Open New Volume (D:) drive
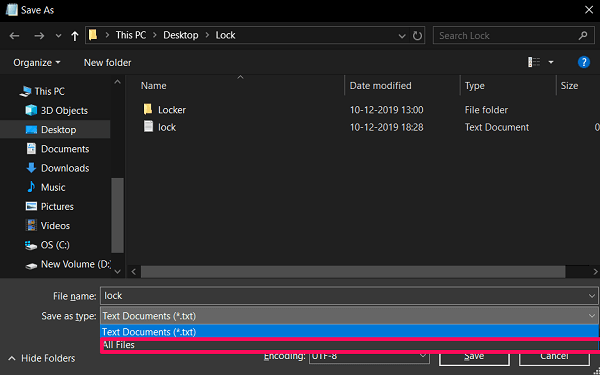600x375 pixels. click(76, 264)
